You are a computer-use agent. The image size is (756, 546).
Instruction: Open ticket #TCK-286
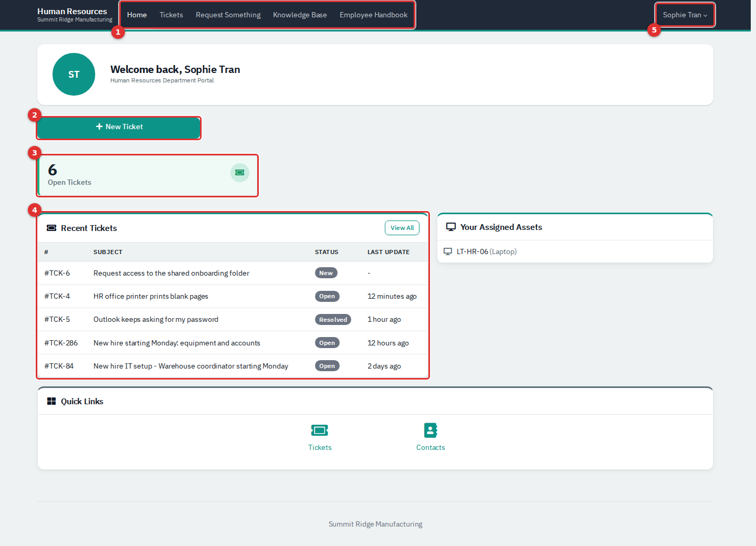61,343
